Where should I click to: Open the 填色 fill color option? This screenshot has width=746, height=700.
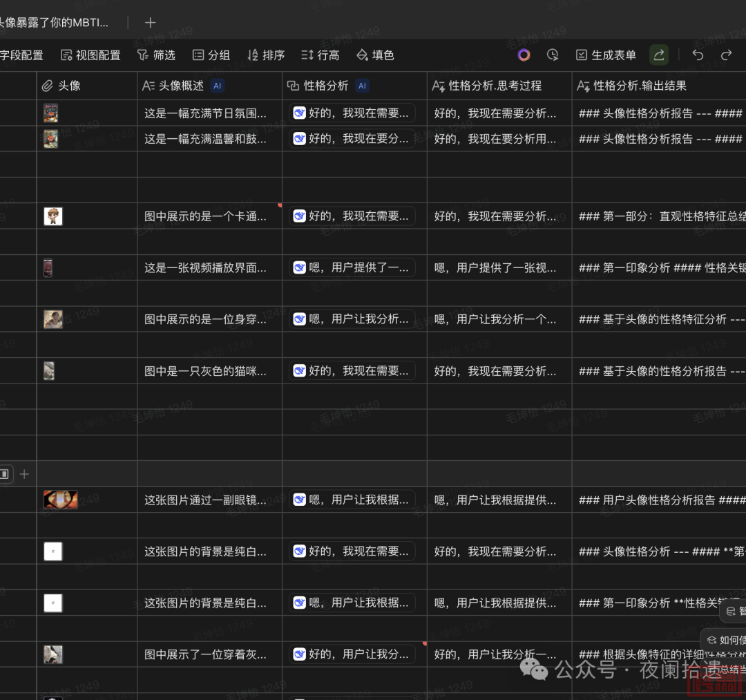(375, 55)
